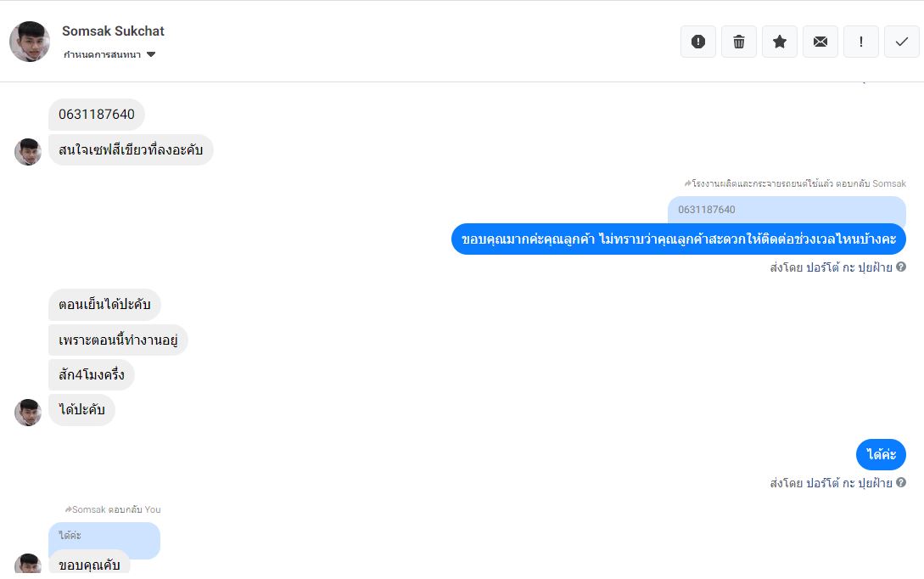Click the ตอนเย็นได้ปะคับ message bubble
Viewport: 924px width, 579px height.
point(104,305)
